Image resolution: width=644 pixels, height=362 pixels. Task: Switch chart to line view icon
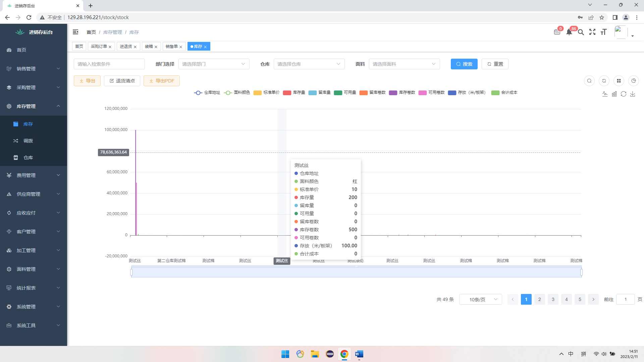[605, 94]
